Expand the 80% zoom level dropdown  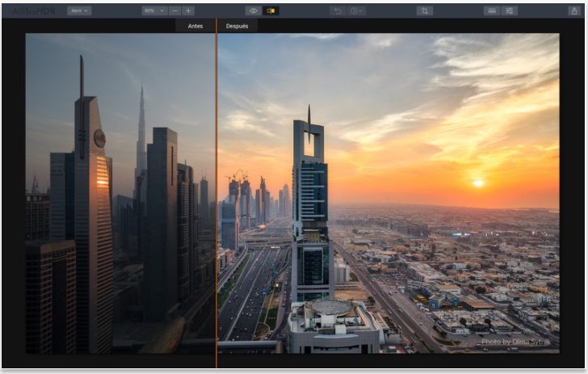153,11
